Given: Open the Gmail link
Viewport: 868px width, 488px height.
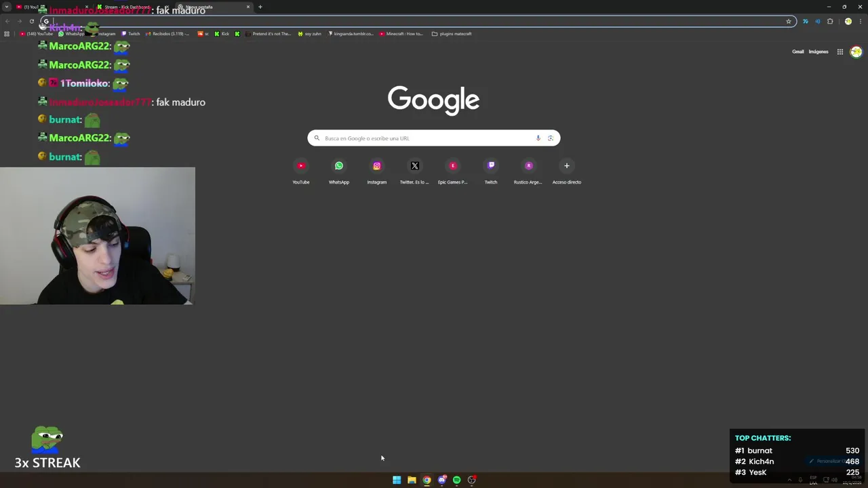Looking at the screenshot, I should [798, 52].
